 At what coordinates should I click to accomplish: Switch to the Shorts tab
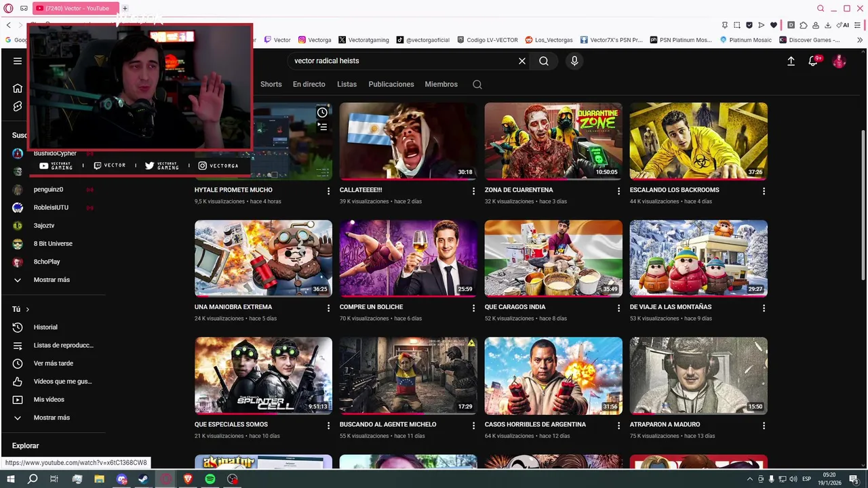click(271, 85)
